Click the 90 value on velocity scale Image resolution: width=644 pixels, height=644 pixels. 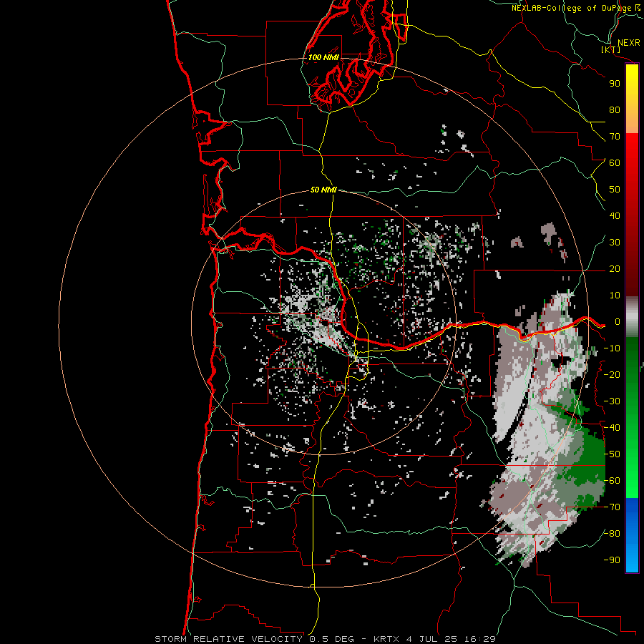[615, 84]
